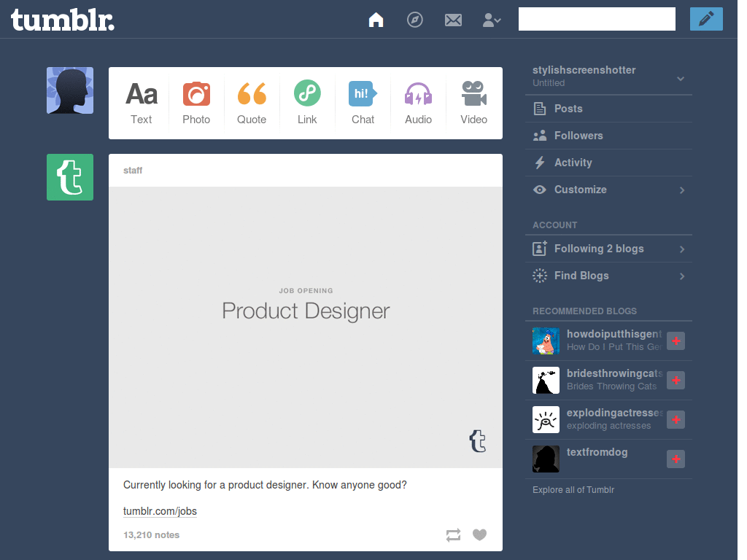The width and height of the screenshot is (747, 560).
Task: Click the Find Blogs dotted-circle icon
Action: [x=540, y=276]
